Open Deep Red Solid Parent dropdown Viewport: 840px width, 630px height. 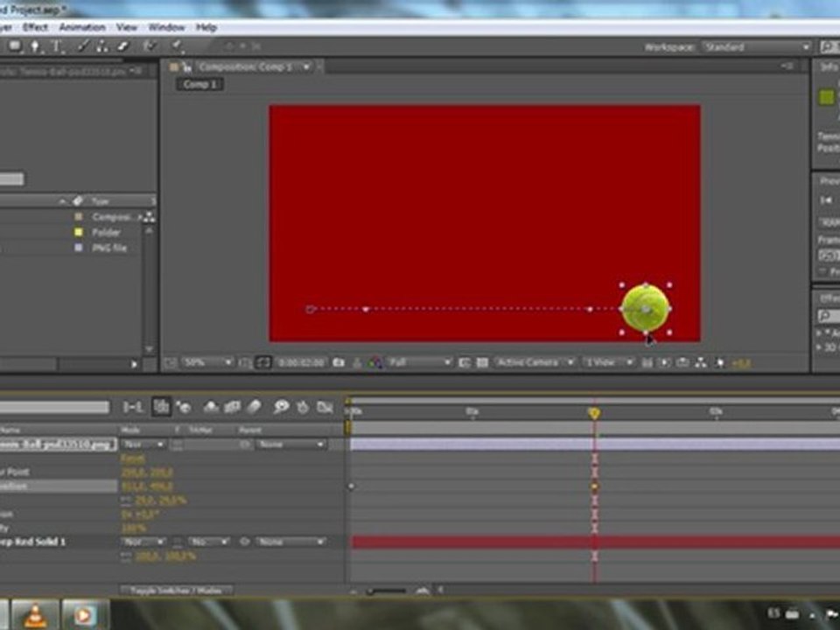[290, 542]
